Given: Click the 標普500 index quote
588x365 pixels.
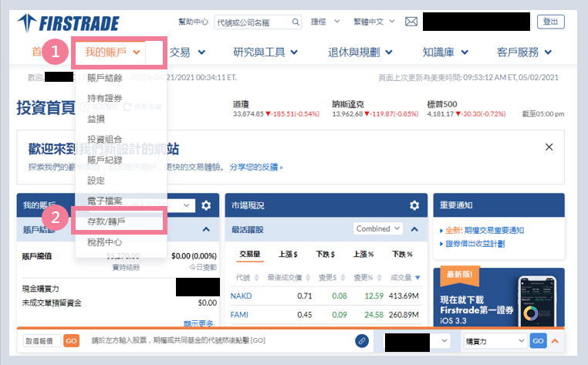Looking at the screenshot, I should pos(466,109).
